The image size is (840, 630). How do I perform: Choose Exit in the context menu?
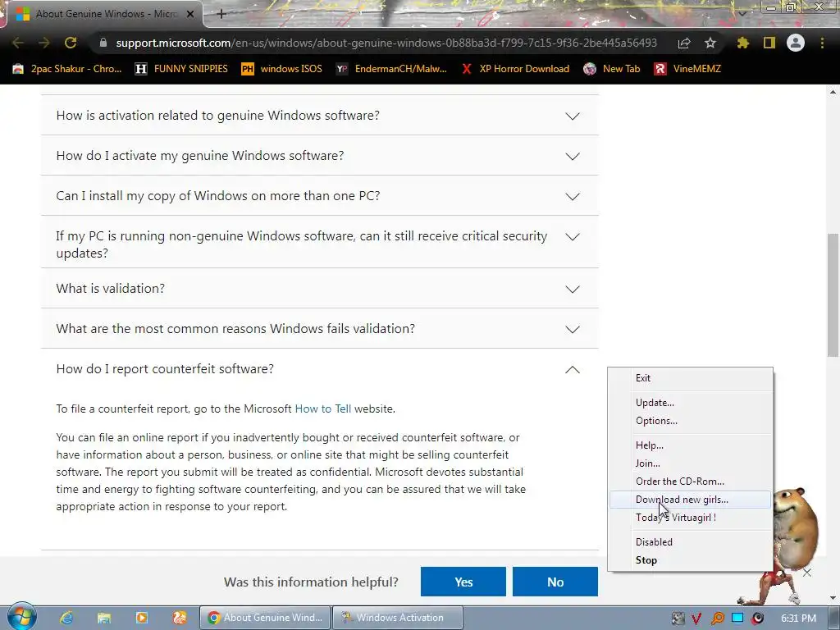click(x=690, y=377)
